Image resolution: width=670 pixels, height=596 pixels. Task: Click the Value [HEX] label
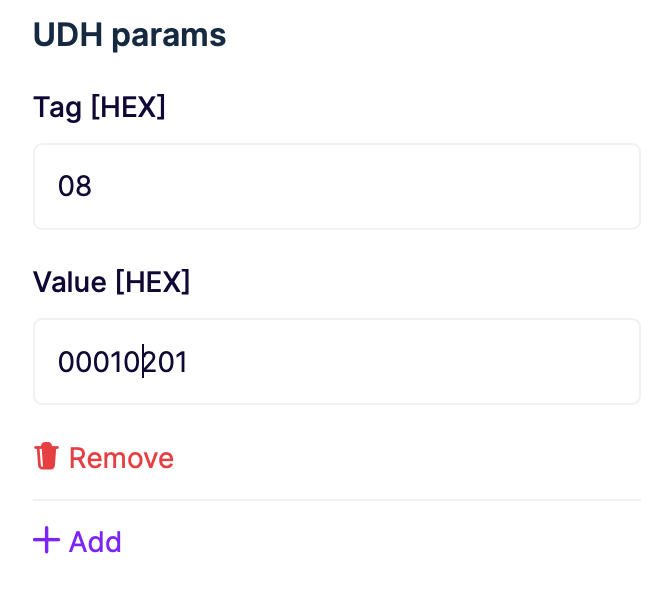112,282
